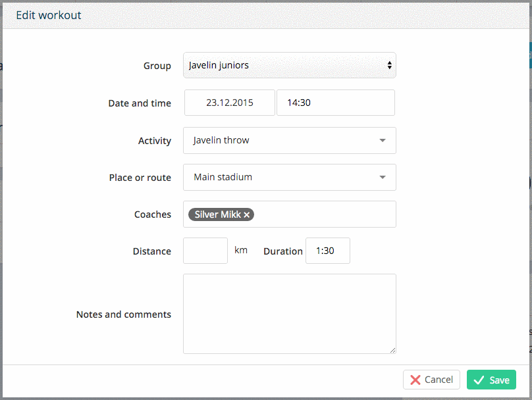
Task: Remove Silver Mikk from coaches
Action: [x=247, y=215]
